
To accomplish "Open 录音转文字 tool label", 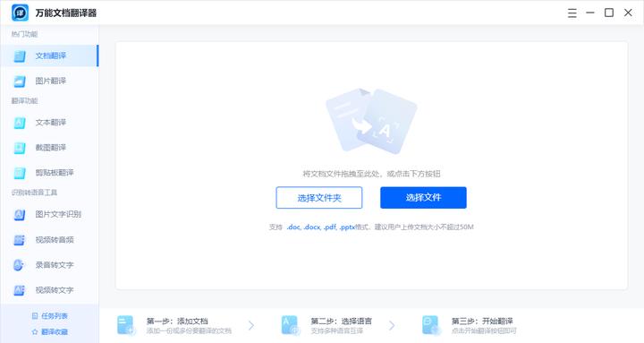I will pos(55,265).
